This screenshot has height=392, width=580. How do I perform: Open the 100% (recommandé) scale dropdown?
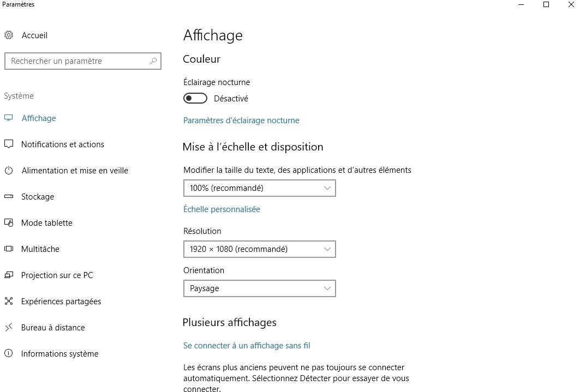[259, 188]
